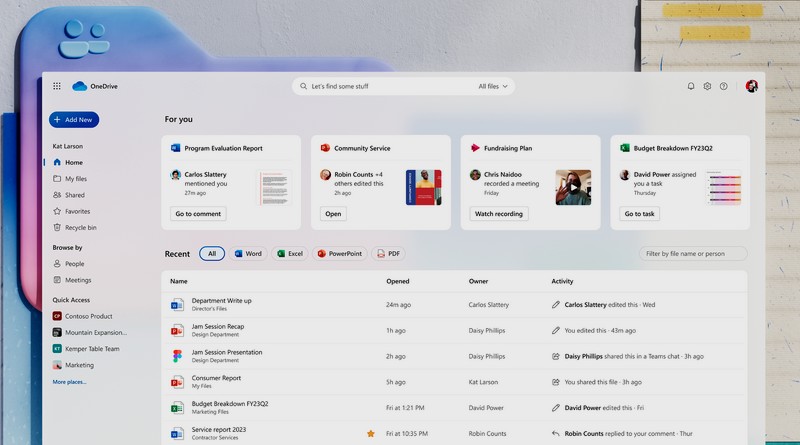Open the settings gear icon
The width and height of the screenshot is (800, 445).
(707, 87)
